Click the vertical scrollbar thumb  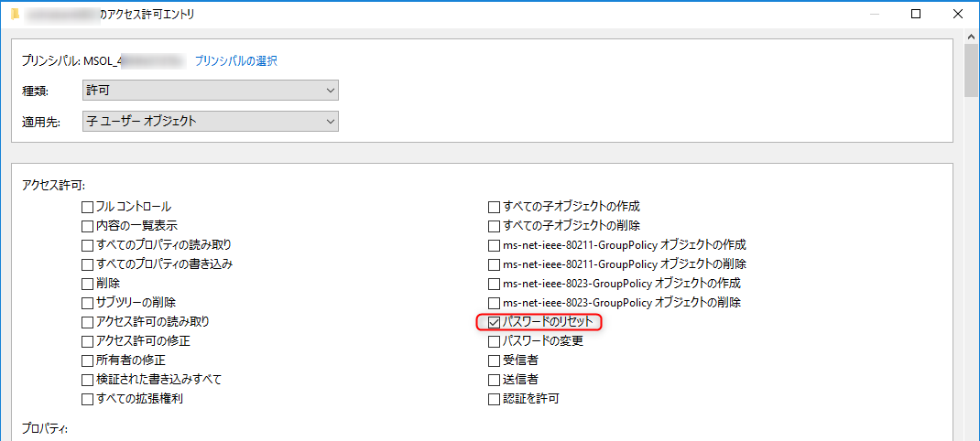click(971, 70)
